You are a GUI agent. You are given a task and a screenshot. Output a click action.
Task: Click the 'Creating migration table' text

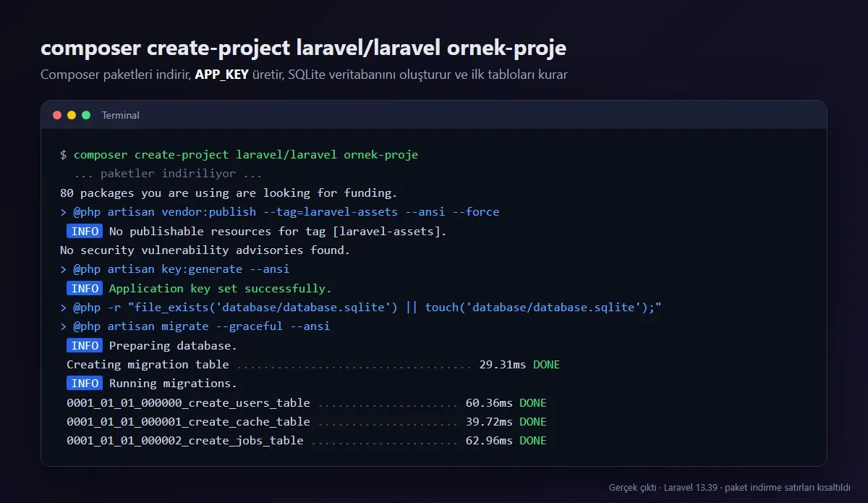tap(148, 365)
